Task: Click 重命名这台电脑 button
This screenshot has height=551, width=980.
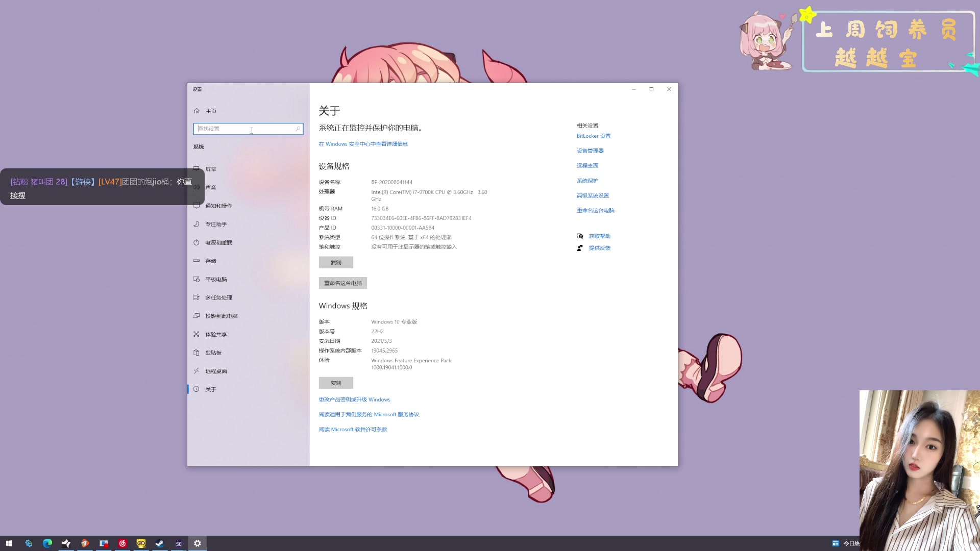Action: pyautogui.click(x=343, y=283)
